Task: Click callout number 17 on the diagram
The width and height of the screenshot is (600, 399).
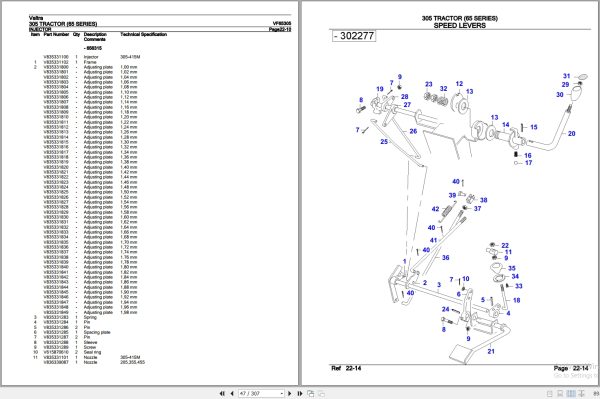Action: coord(528,163)
